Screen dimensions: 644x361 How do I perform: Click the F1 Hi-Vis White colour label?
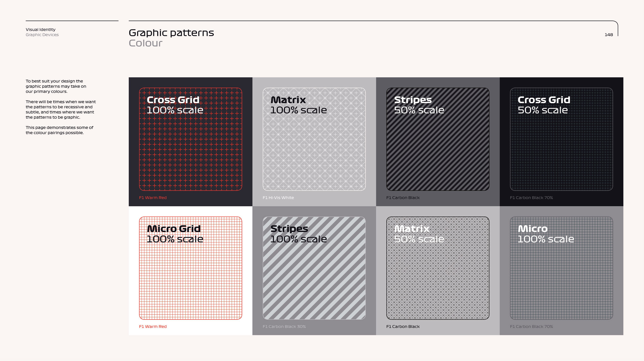point(278,198)
